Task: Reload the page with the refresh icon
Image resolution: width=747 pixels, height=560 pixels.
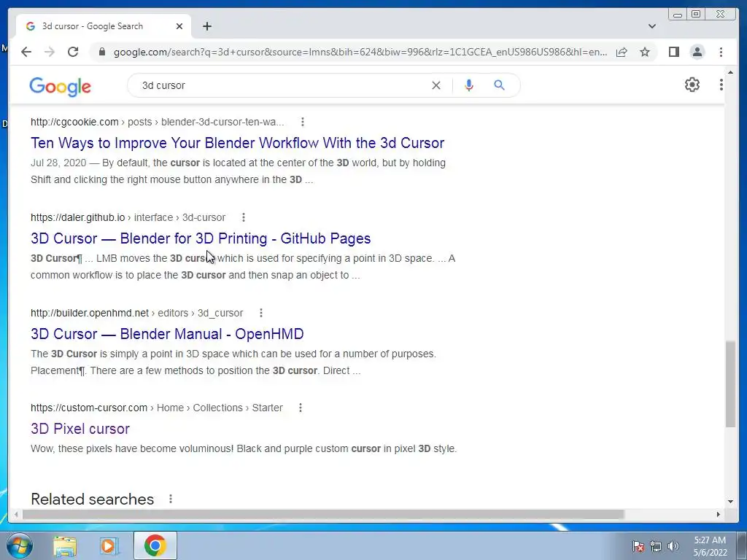Action: pos(73,52)
